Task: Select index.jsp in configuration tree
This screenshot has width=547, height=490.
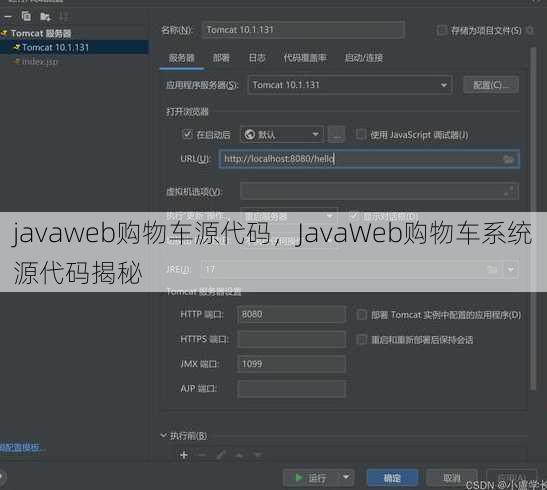Action: point(40,62)
